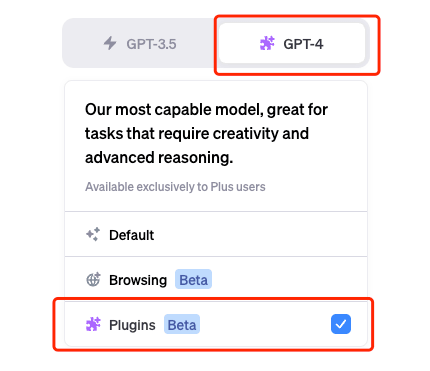Switch to the GPT-3.5 model tab
430x371 pixels.
coord(140,43)
